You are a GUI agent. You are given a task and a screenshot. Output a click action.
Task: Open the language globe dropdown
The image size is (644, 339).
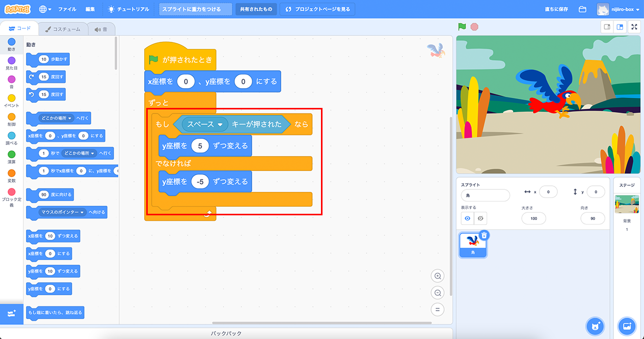tap(45, 9)
